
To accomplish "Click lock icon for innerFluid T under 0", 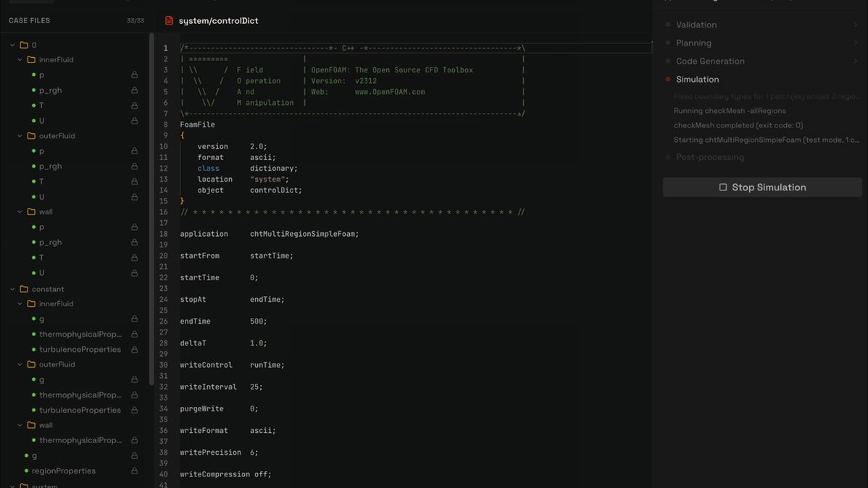I will (135, 105).
